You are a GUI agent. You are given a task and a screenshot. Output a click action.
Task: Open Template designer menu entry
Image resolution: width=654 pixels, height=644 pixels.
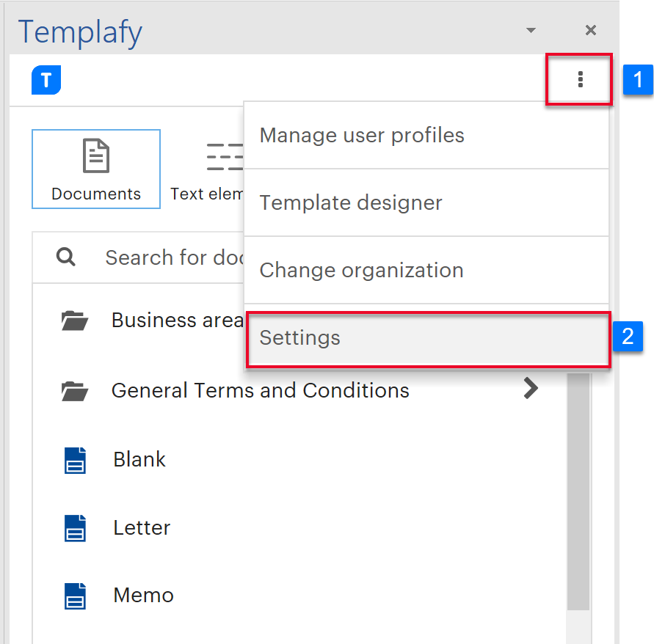click(426, 203)
